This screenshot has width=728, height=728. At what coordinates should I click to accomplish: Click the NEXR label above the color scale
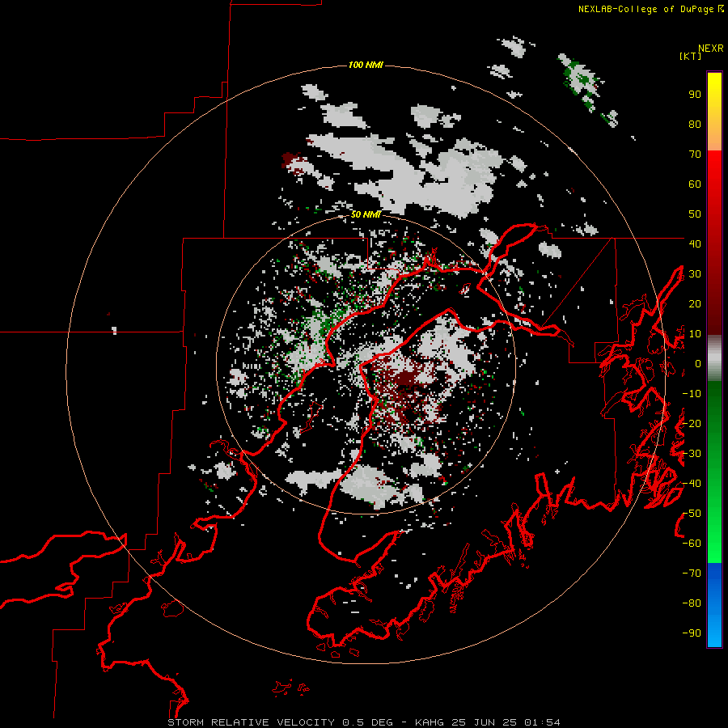click(x=711, y=49)
